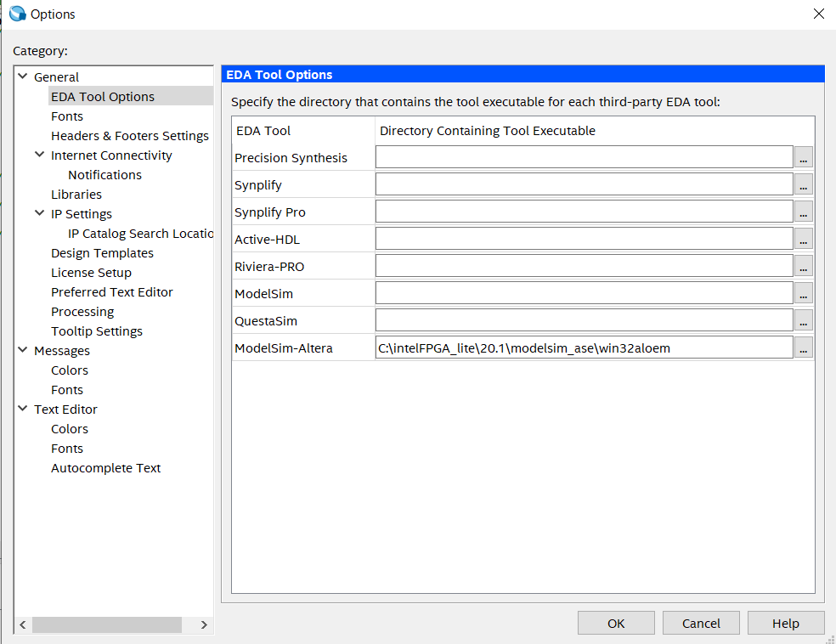Close the Options window
The height and width of the screenshot is (644, 836).
tap(818, 14)
